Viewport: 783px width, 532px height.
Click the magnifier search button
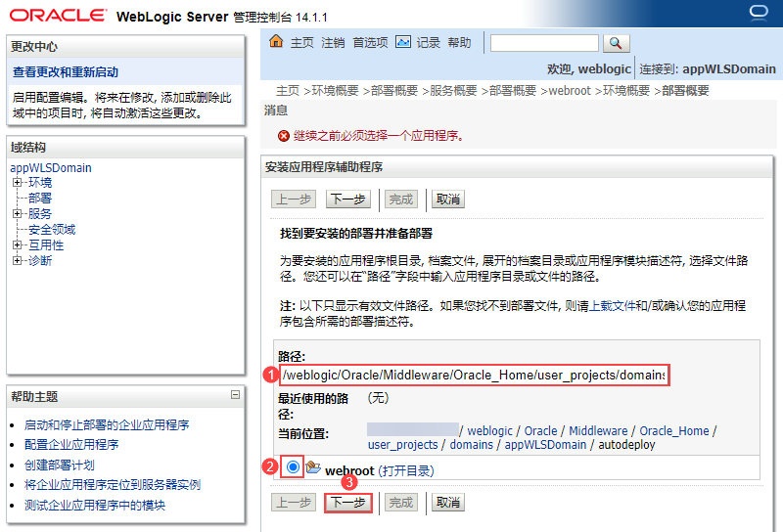617,43
